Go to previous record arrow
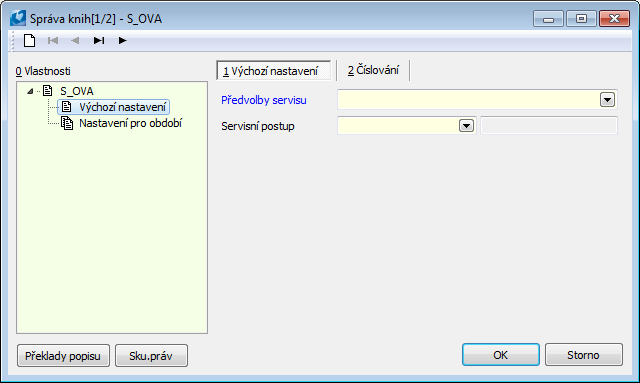The height and width of the screenshot is (383, 640). tap(75, 40)
